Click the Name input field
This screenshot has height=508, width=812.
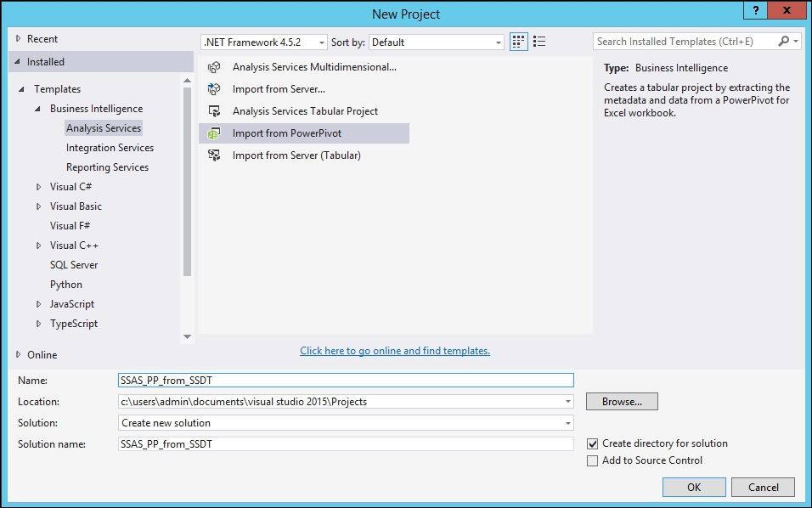(x=346, y=381)
